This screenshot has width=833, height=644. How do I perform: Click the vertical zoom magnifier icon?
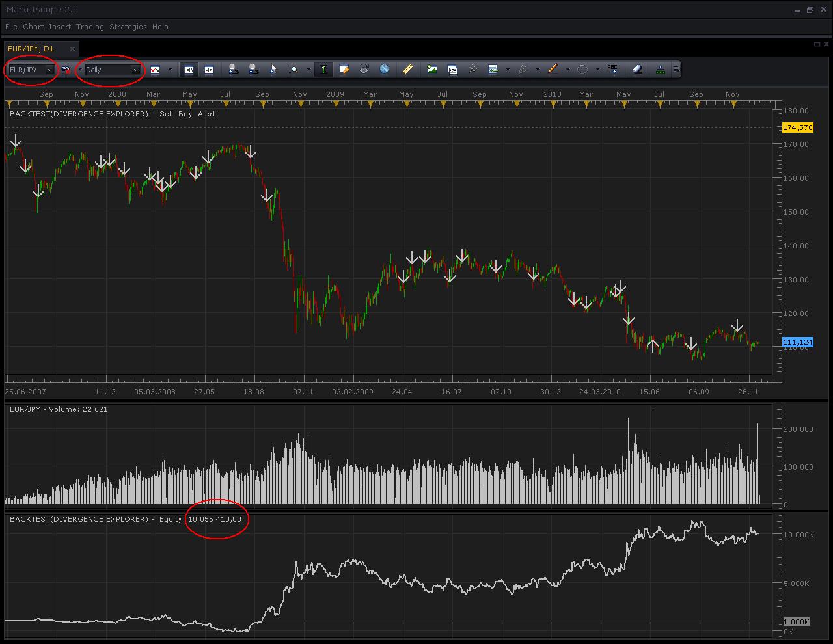(293, 70)
